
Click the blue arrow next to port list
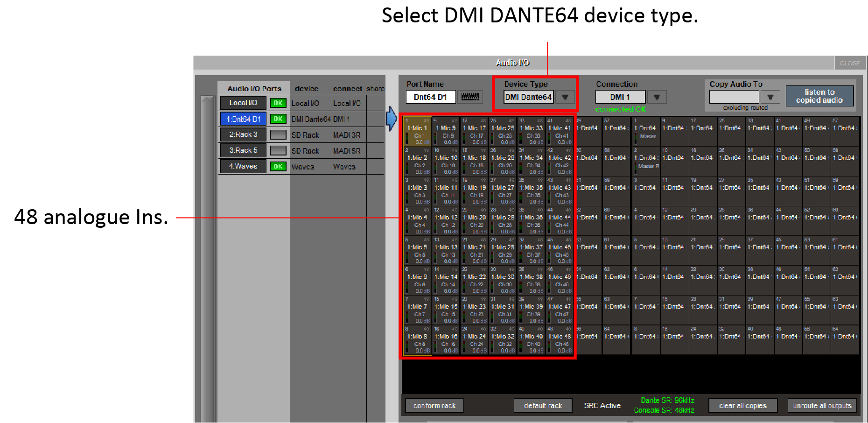pos(392,119)
